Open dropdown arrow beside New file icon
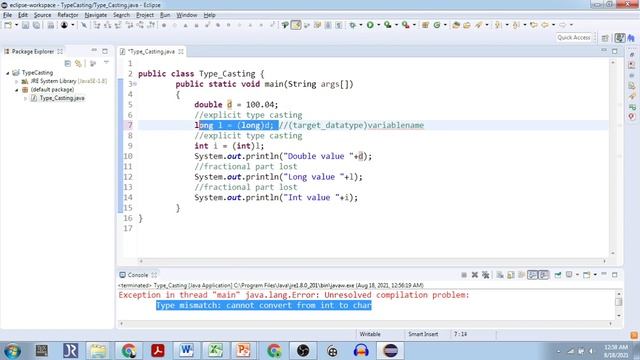This screenshot has height=360, width=640. click(x=16, y=25)
